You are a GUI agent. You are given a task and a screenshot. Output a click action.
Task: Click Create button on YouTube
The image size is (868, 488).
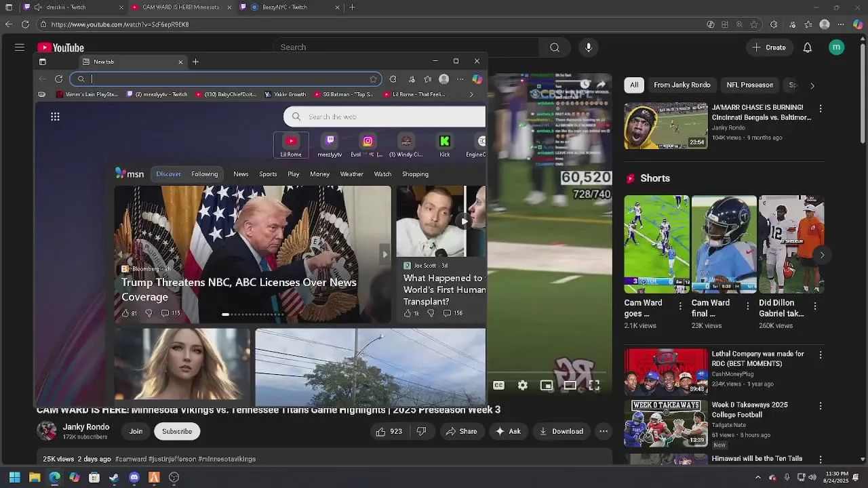pyautogui.click(x=768, y=47)
